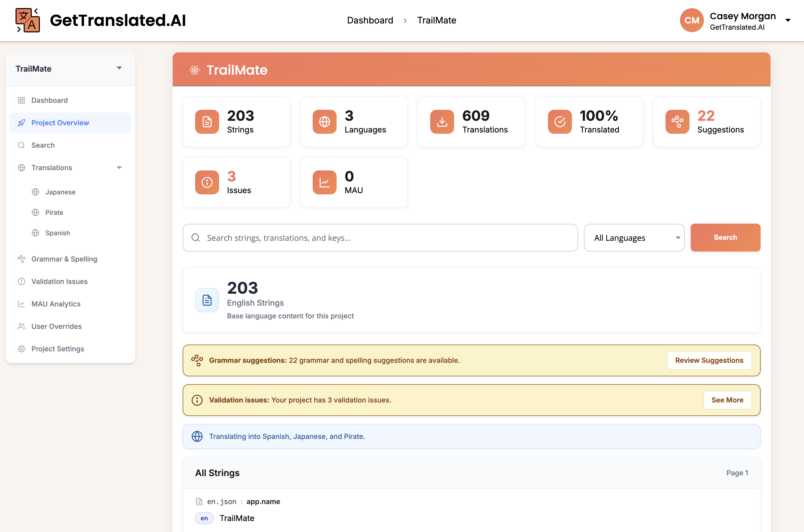Screen dimensions: 804x532
Task: Open the Project Settings gear icon
Action: [x=21, y=349]
